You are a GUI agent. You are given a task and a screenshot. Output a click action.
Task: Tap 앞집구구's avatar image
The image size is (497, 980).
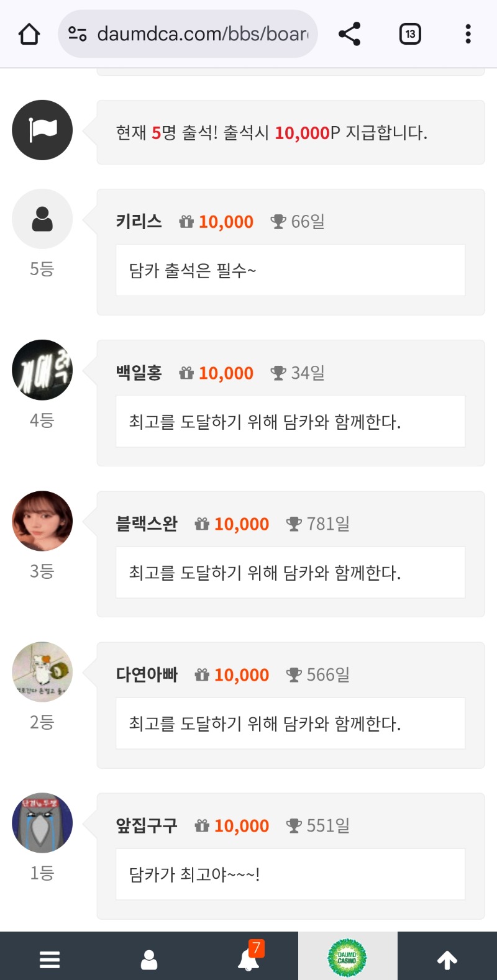pyautogui.click(x=42, y=823)
